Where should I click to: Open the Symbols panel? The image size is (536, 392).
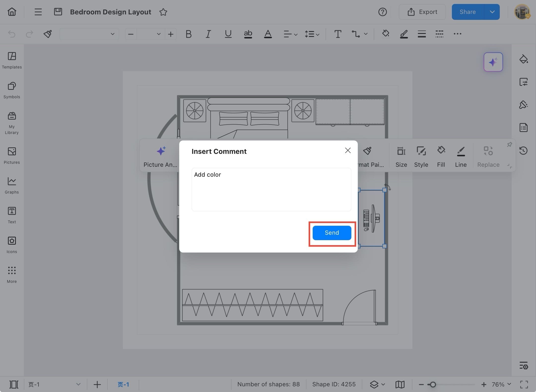(11, 90)
